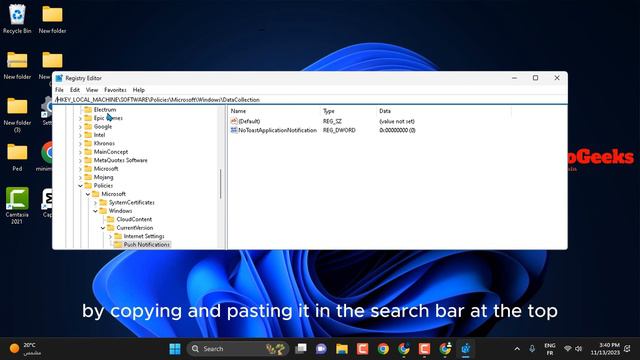Click the Registry Editor title bar icon

(x=59, y=78)
